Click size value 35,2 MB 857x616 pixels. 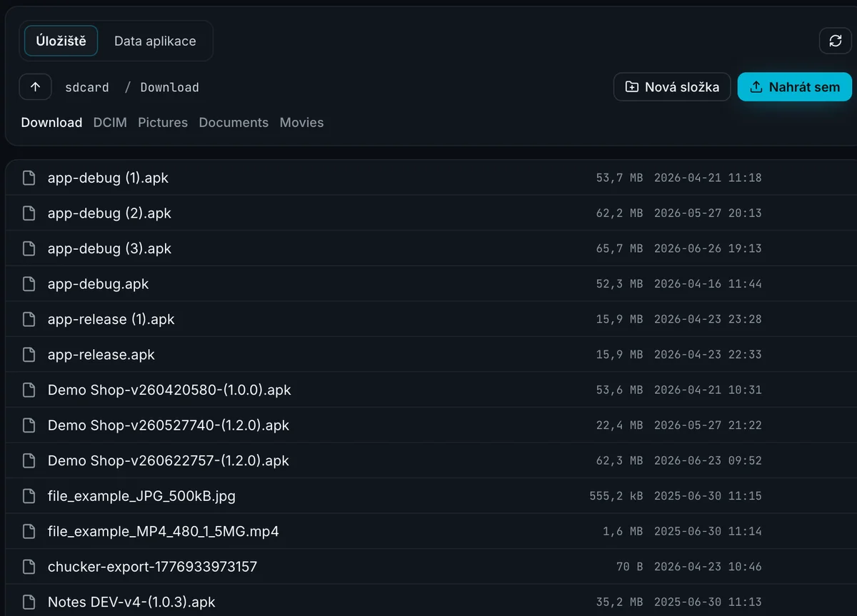pos(619,602)
